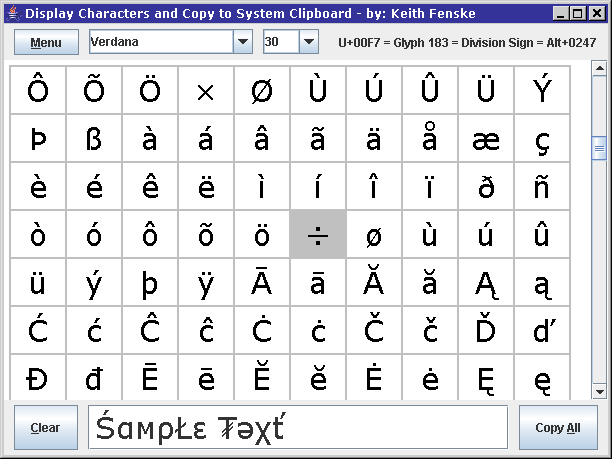The image size is (612, 459).
Task: Open the Verdana font dropdown
Action: tap(242, 43)
